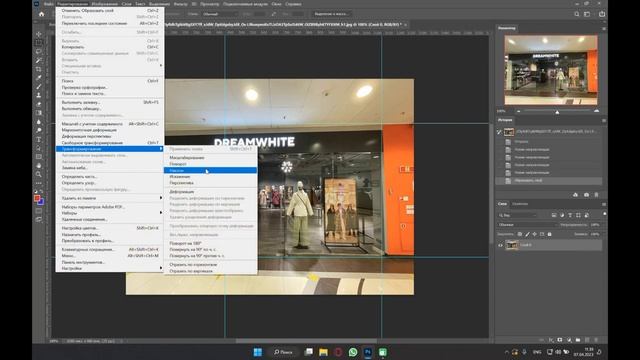Open the layer fill value dropdown

click(595, 234)
